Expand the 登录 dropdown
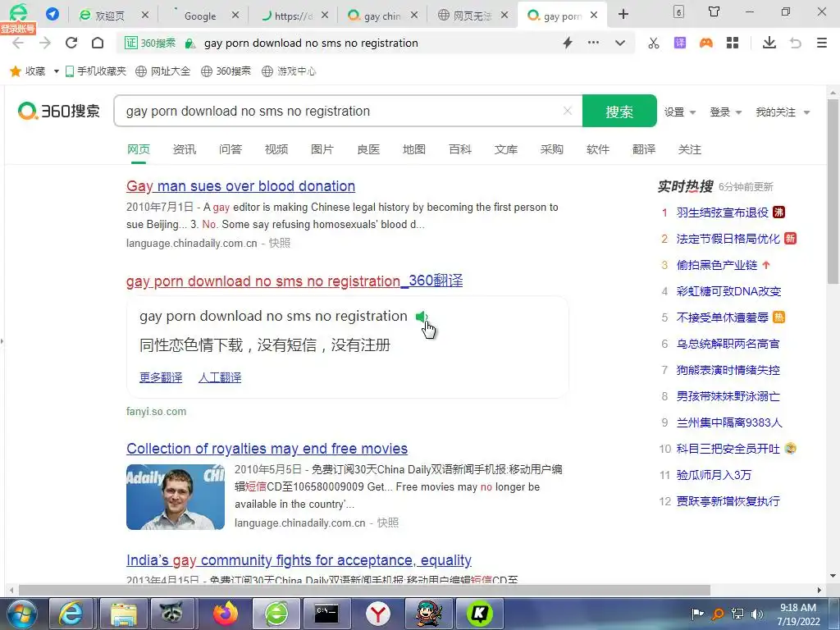840x630 pixels. pos(725,112)
